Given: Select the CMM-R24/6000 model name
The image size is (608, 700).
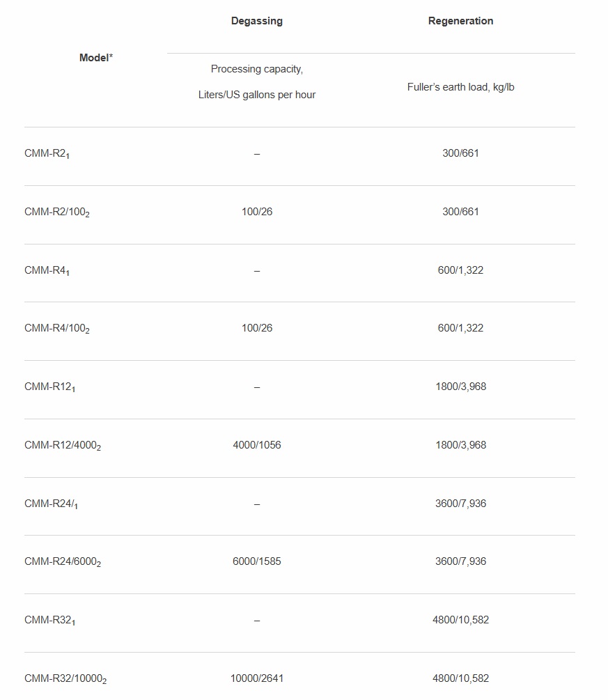Looking at the screenshot, I should click(62, 562).
